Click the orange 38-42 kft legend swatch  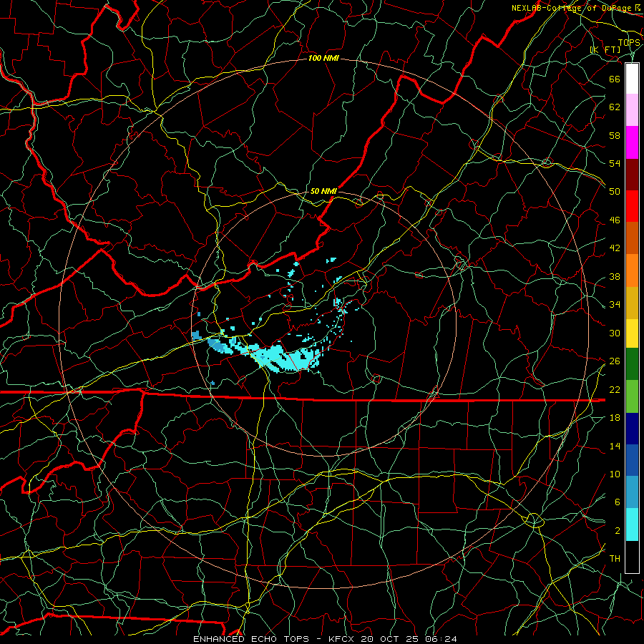pos(632,270)
